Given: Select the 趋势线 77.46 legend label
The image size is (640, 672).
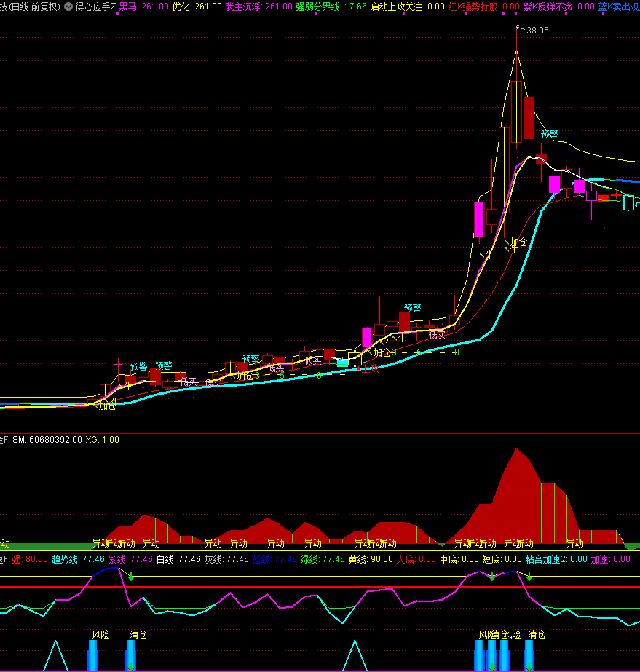Looking at the screenshot, I should point(78,559).
